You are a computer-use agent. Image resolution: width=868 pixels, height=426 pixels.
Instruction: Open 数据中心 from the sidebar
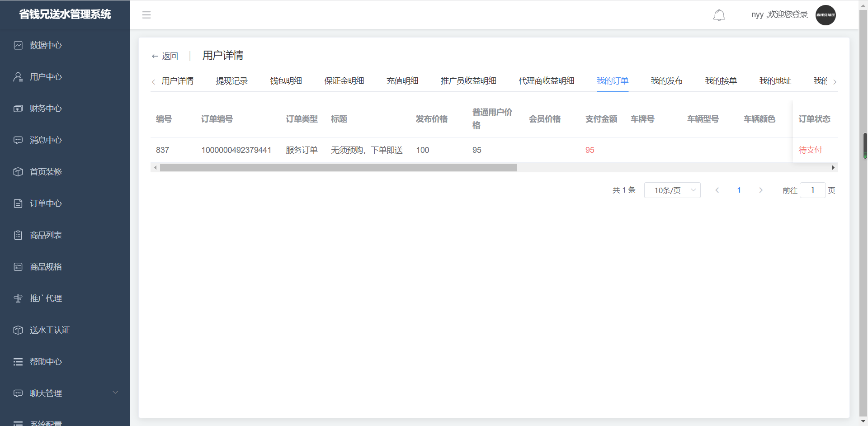coord(46,45)
